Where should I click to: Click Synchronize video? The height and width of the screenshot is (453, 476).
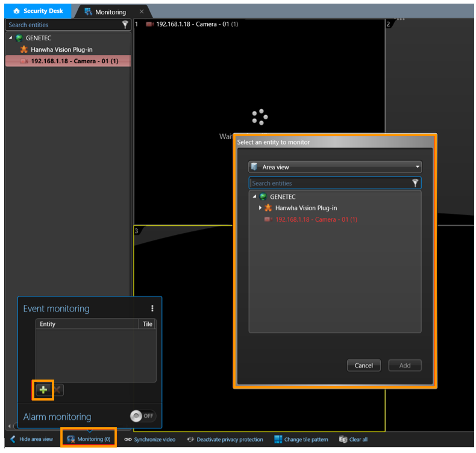[x=150, y=439]
